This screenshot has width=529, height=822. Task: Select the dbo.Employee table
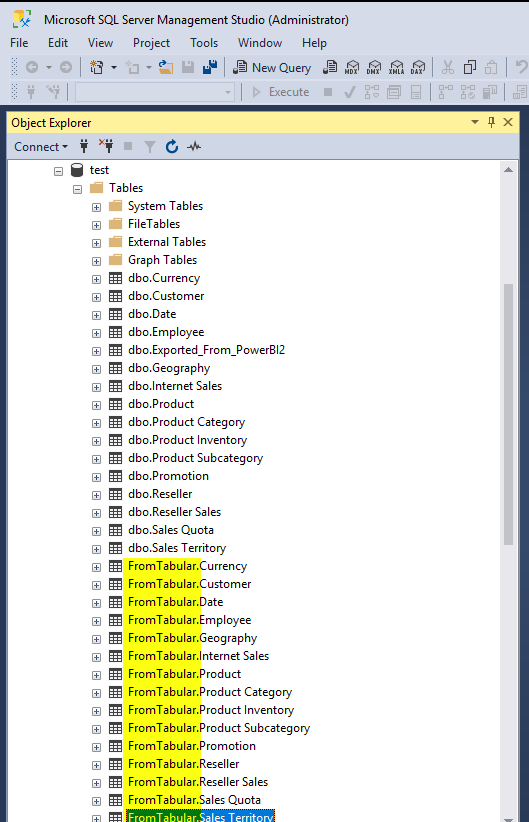coord(166,332)
